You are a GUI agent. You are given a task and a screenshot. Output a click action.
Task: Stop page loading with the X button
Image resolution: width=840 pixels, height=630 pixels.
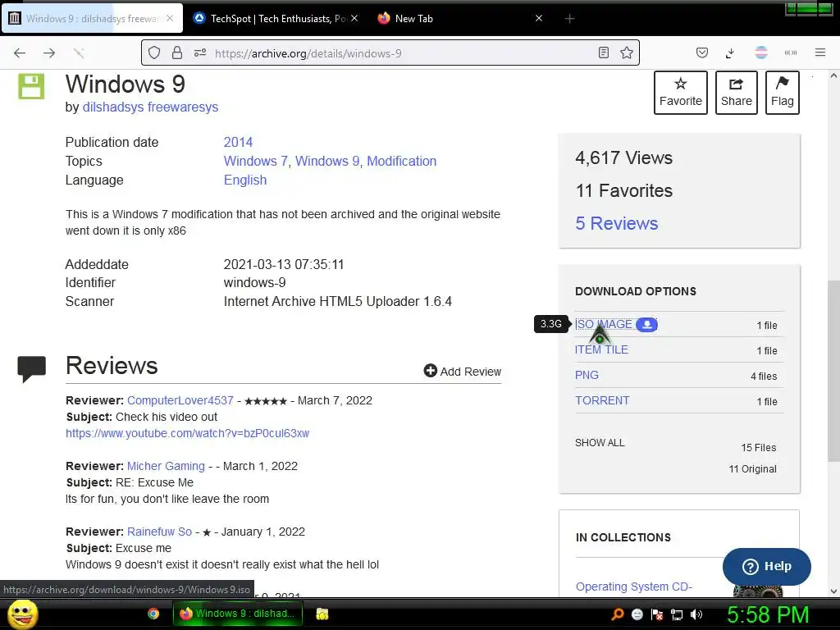click(x=79, y=52)
